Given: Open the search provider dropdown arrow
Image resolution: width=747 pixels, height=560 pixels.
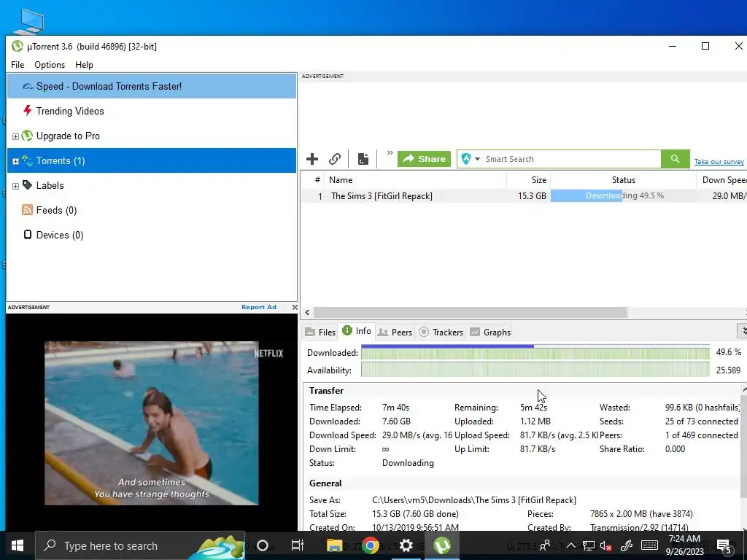Looking at the screenshot, I should [477, 159].
